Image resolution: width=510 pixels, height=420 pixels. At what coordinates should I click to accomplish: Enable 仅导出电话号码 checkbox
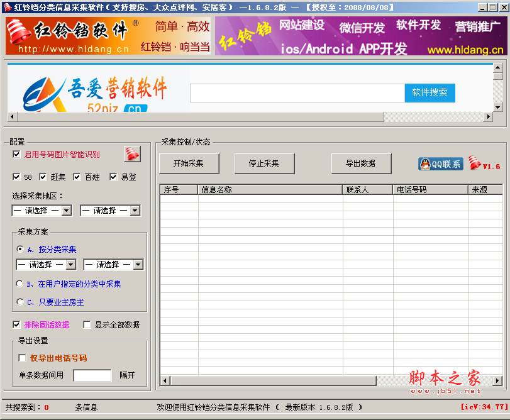23,358
